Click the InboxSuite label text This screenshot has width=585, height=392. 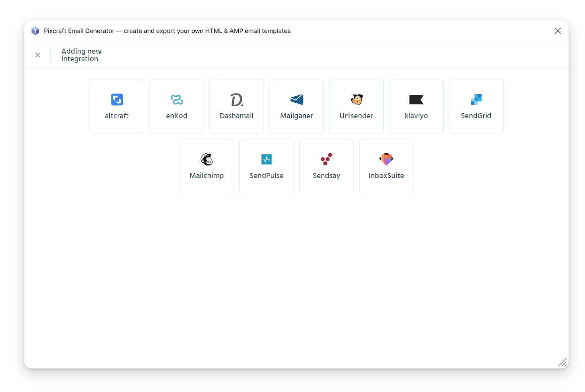click(386, 176)
